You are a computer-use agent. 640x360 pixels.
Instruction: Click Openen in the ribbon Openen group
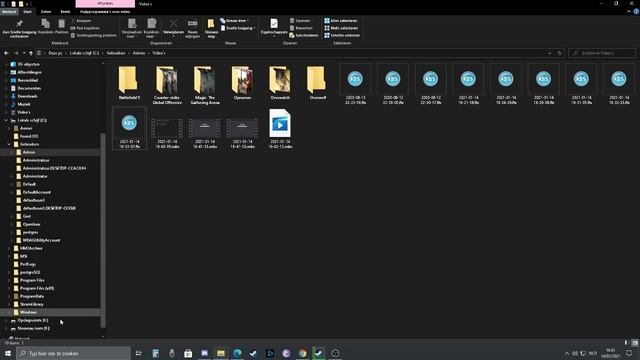pyautogui.click(x=300, y=20)
